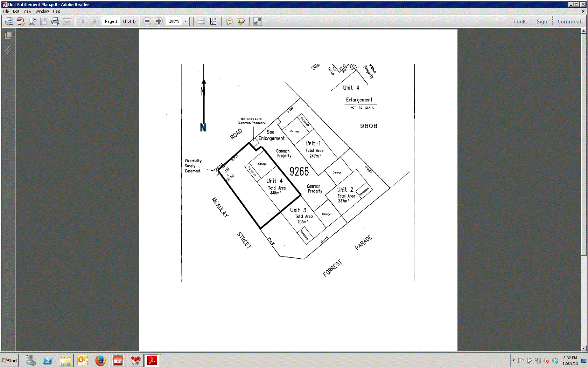Open the Sign pane
This screenshot has height=368, width=588.
point(542,21)
